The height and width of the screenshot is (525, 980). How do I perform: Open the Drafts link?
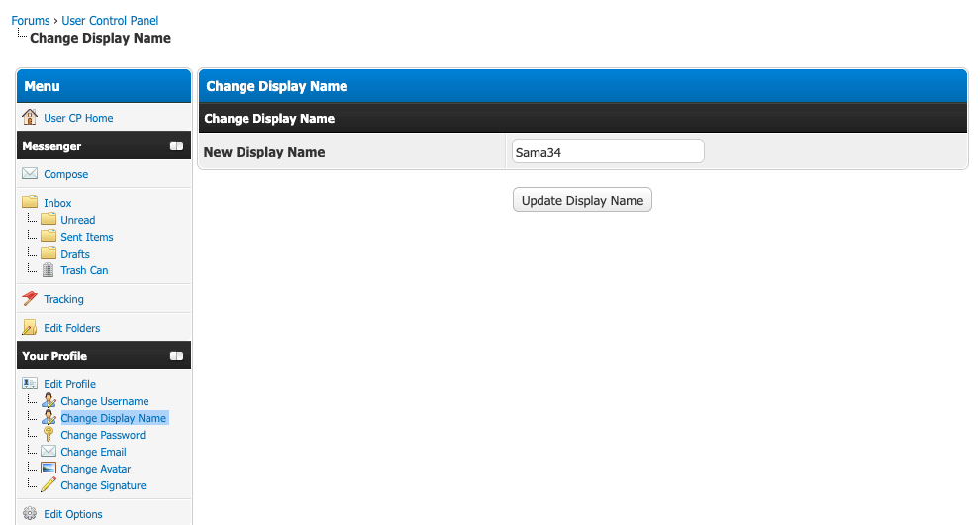tap(75, 254)
